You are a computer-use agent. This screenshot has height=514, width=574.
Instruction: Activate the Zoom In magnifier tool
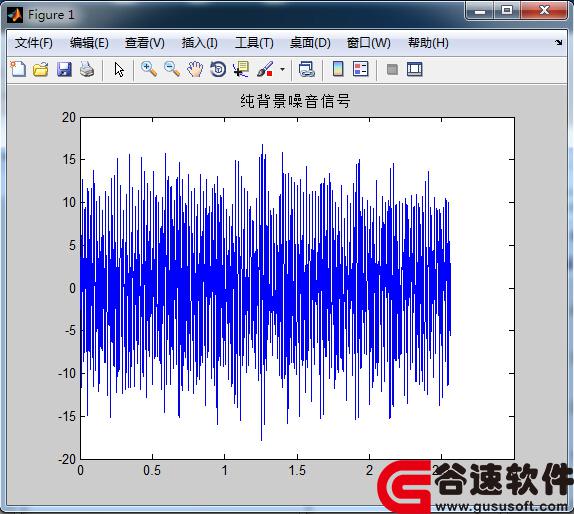click(x=149, y=69)
